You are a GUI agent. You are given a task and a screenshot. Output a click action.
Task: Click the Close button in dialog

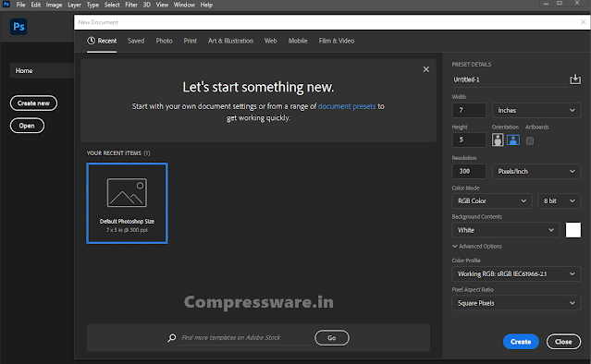pyautogui.click(x=563, y=342)
